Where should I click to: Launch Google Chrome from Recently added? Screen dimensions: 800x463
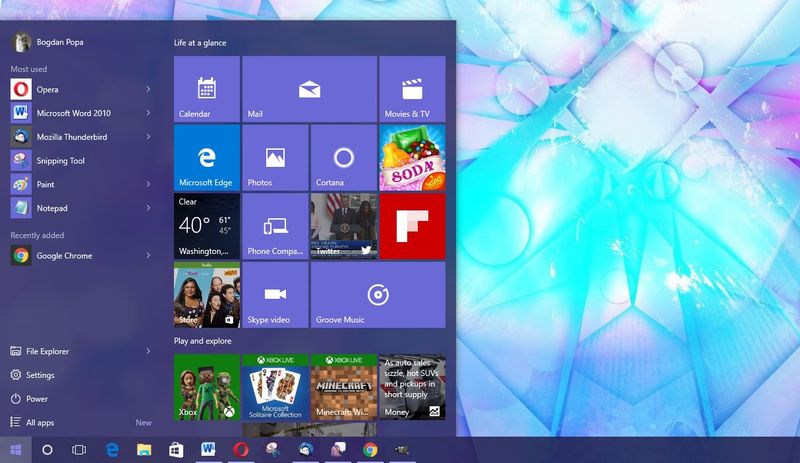click(x=82, y=255)
